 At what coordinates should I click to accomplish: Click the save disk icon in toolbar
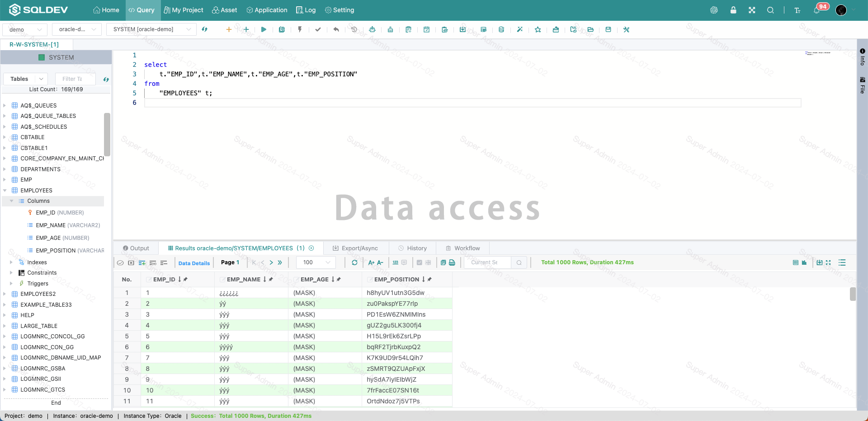(x=608, y=29)
